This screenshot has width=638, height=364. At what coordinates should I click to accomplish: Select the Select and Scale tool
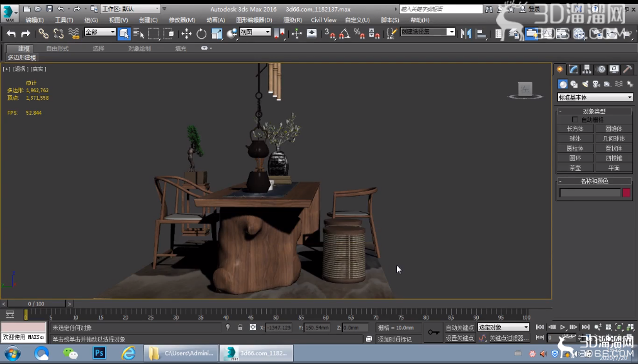(x=217, y=34)
